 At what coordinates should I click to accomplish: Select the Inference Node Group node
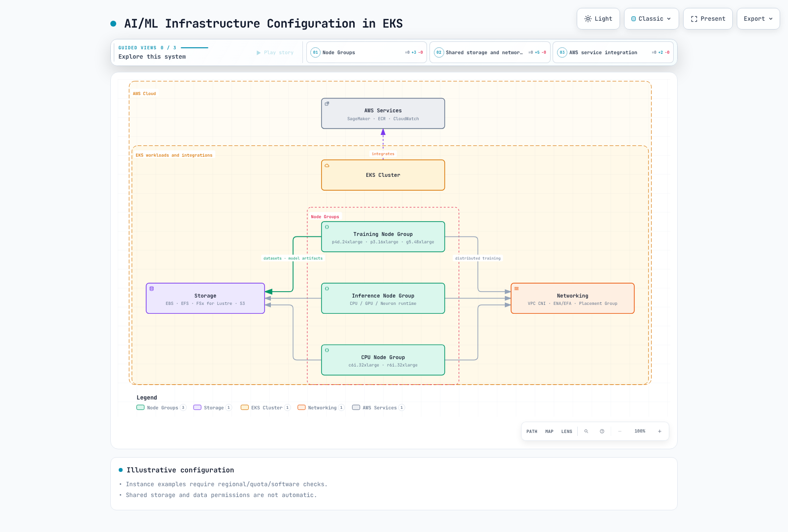[383, 299]
